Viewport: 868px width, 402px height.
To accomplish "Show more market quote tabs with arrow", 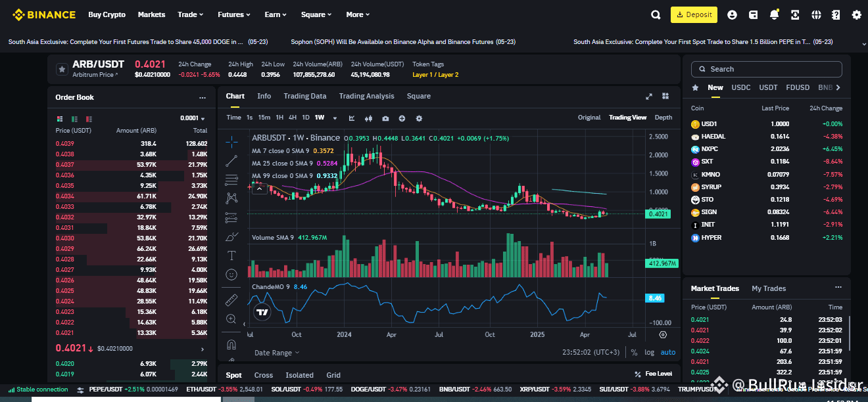I will (x=838, y=87).
